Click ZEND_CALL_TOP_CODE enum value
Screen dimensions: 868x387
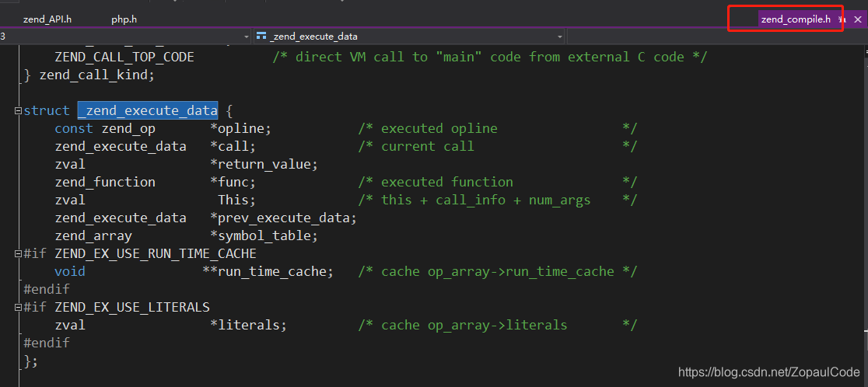pos(124,57)
